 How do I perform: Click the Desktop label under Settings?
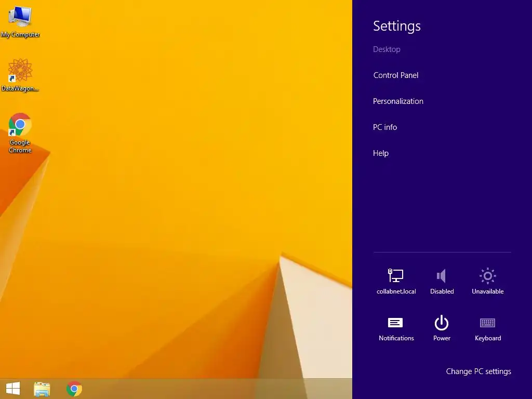point(387,49)
